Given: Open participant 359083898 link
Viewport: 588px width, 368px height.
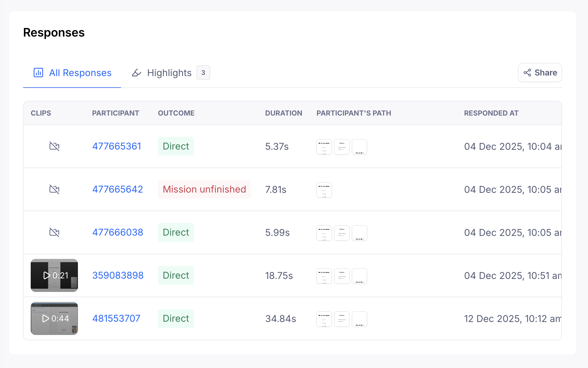Looking at the screenshot, I should (x=118, y=275).
